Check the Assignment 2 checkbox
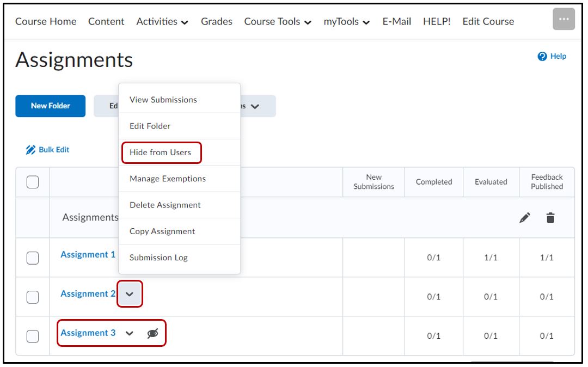The width and height of the screenshot is (588, 367). pos(33,297)
